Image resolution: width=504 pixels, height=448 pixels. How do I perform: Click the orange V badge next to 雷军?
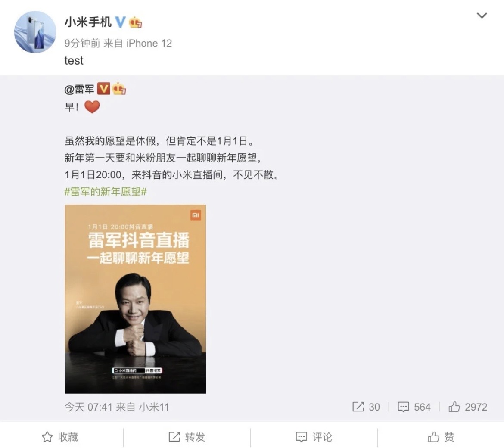coord(103,88)
